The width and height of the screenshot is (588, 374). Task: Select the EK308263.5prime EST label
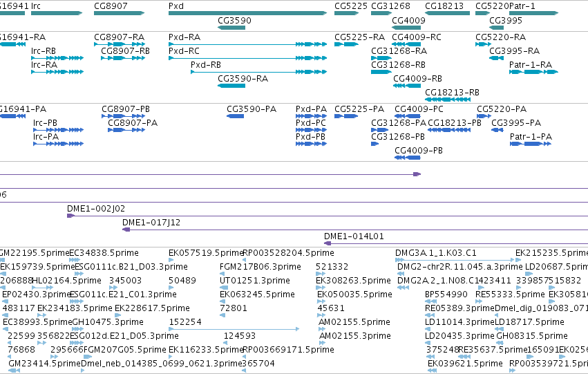(x=353, y=281)
